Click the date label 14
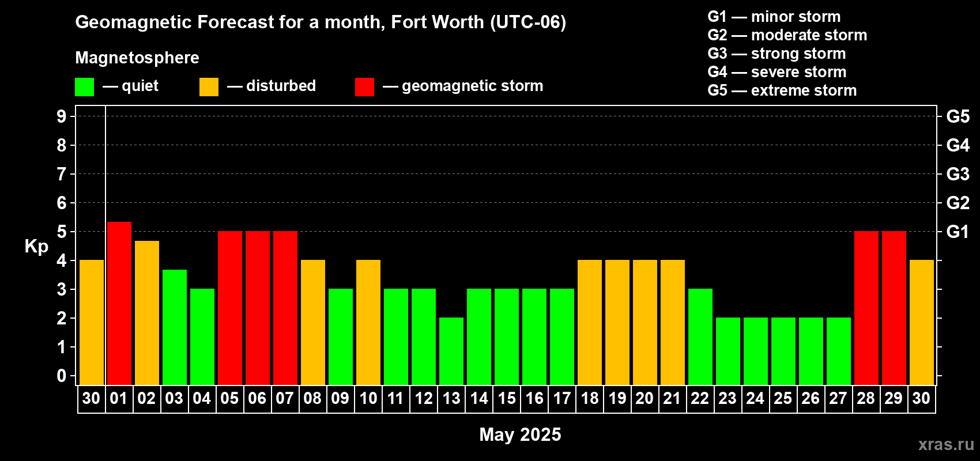 [478, 398]
